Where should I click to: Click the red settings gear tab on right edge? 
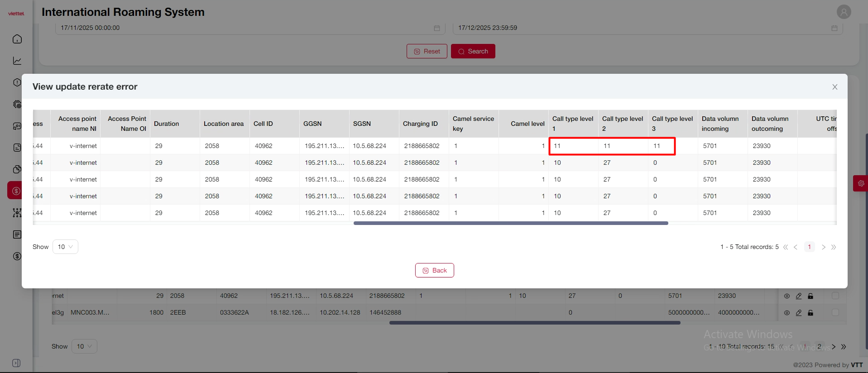click(860, 183)
